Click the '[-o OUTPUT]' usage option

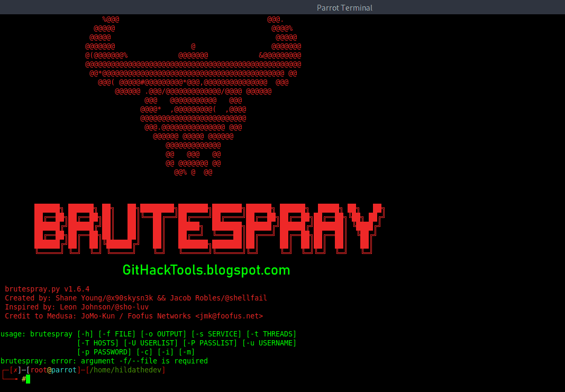click(163, 334)
